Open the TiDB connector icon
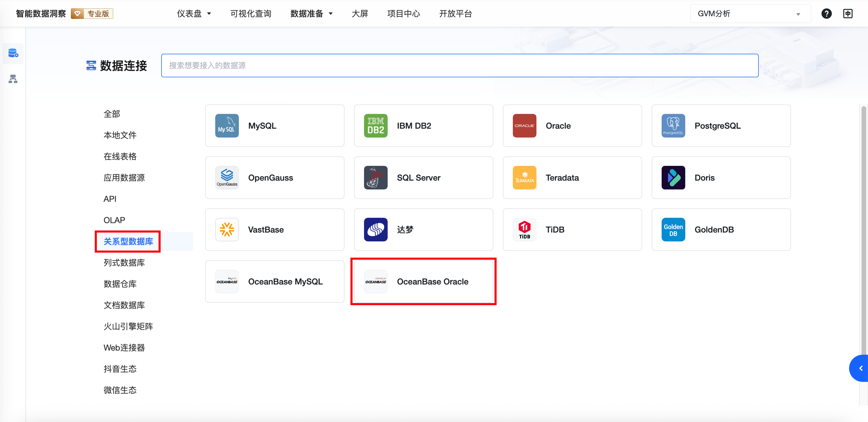The image size is (868, 422). tap(524, 229)
